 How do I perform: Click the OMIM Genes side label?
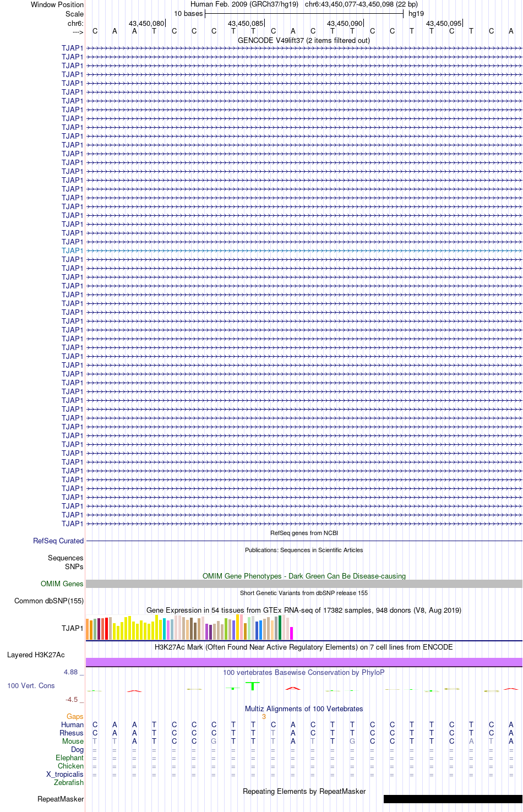point(62,584)
